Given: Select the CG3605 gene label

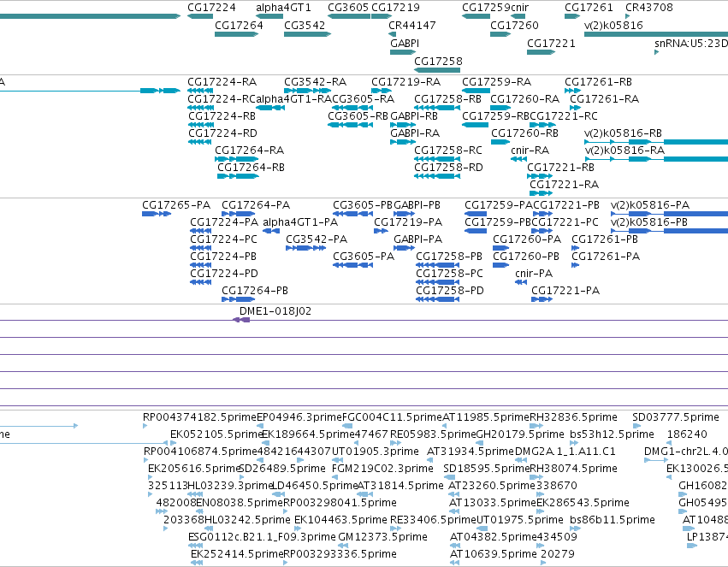Looking at the screenshot, I should coord(348,8).
